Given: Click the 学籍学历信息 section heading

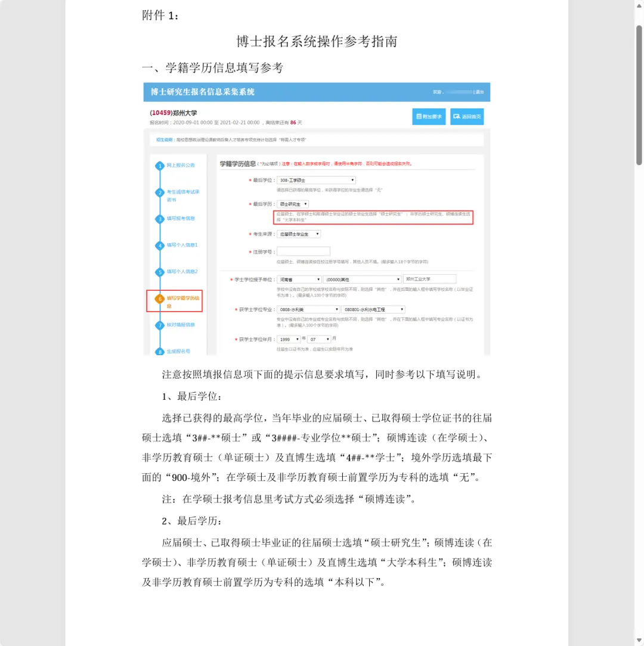Looking at the screenshot, I should pyautogui.click(x=237, y=163).
